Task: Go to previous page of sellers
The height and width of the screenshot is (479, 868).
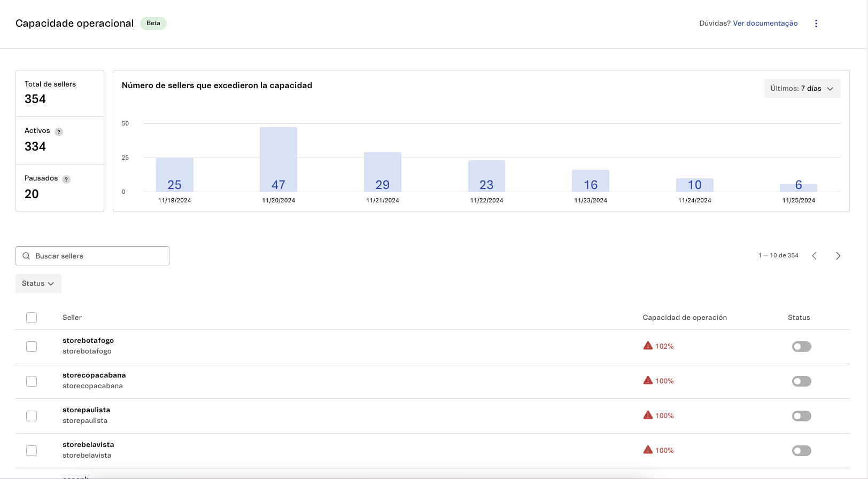Action: (x=814, y=256)
